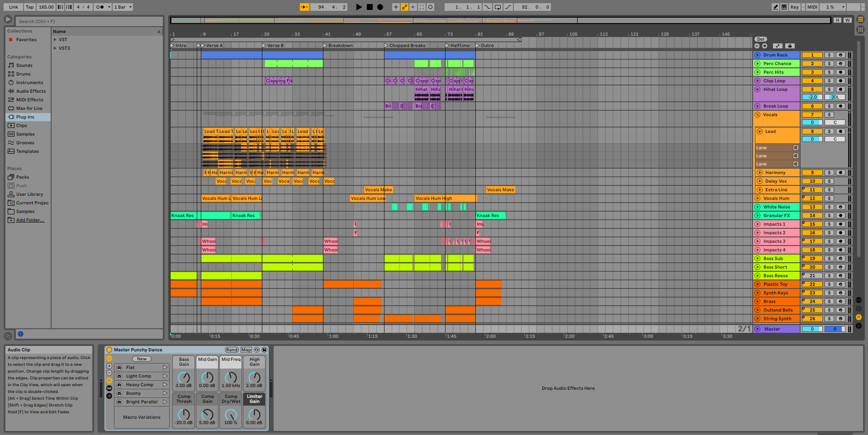Open the 1 Bar quantization dropdown
Screen dimensions: 868x435
click(123, 7)
